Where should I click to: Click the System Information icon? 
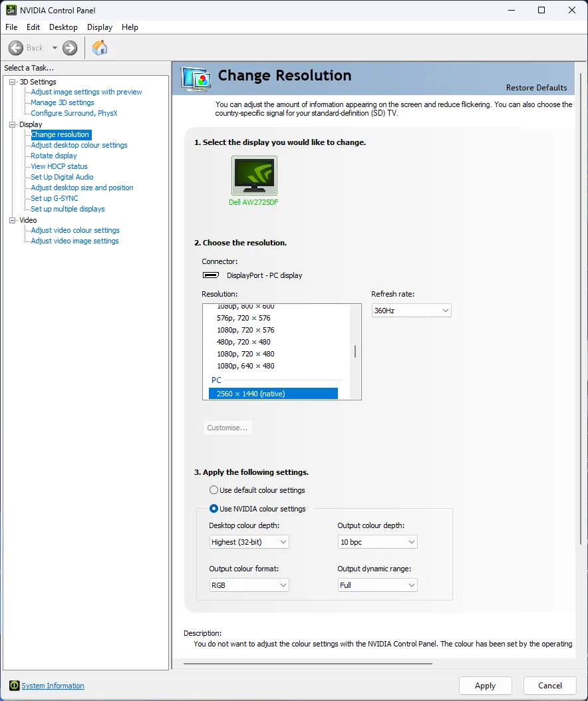coord(14,686)
